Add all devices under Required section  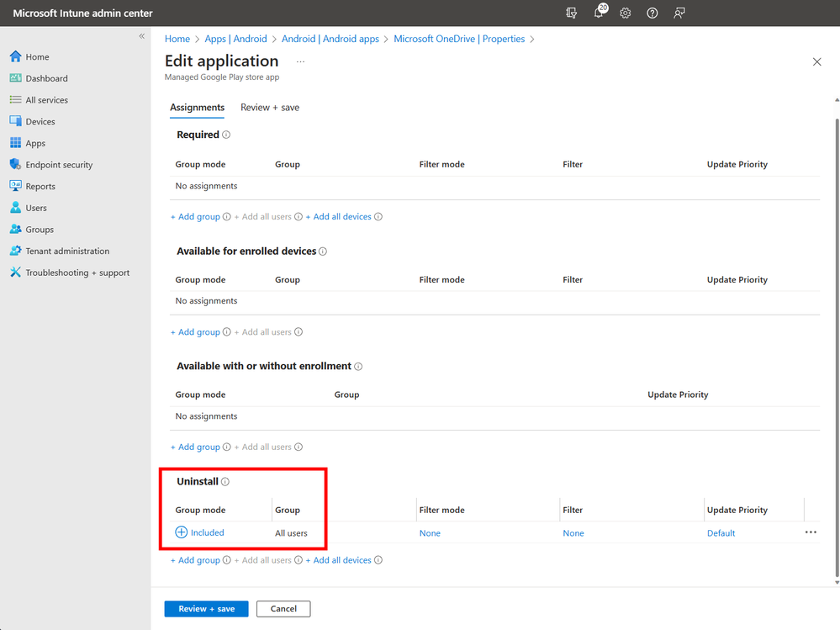[x=339, y=216]
